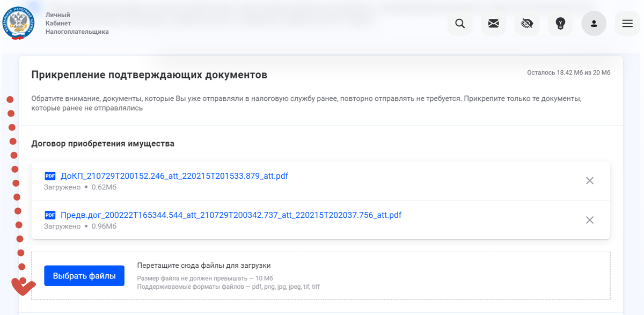Remove the ДоКП attached document
This screenshot has width=644, height=315.
point(590,181)
